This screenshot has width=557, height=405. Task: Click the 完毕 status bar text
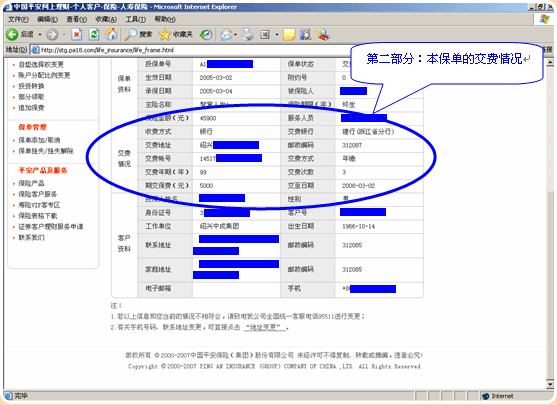tap(21, 396)
